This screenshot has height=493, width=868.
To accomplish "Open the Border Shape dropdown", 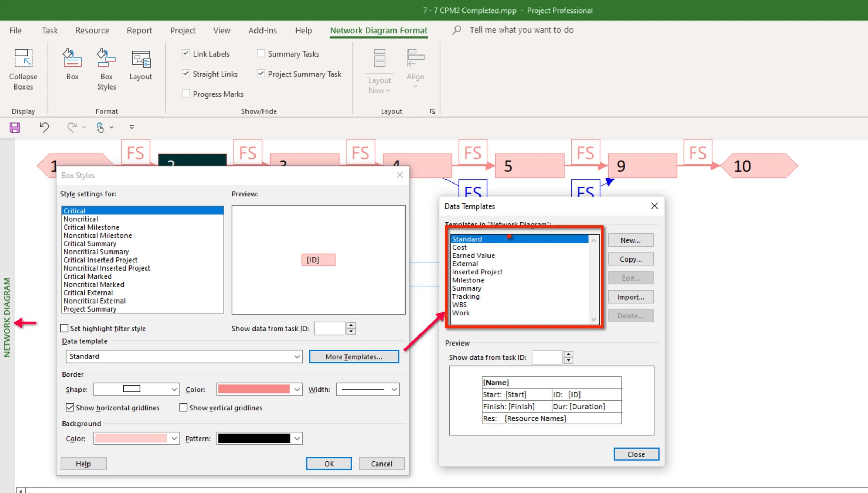I will tap(136, 389).
